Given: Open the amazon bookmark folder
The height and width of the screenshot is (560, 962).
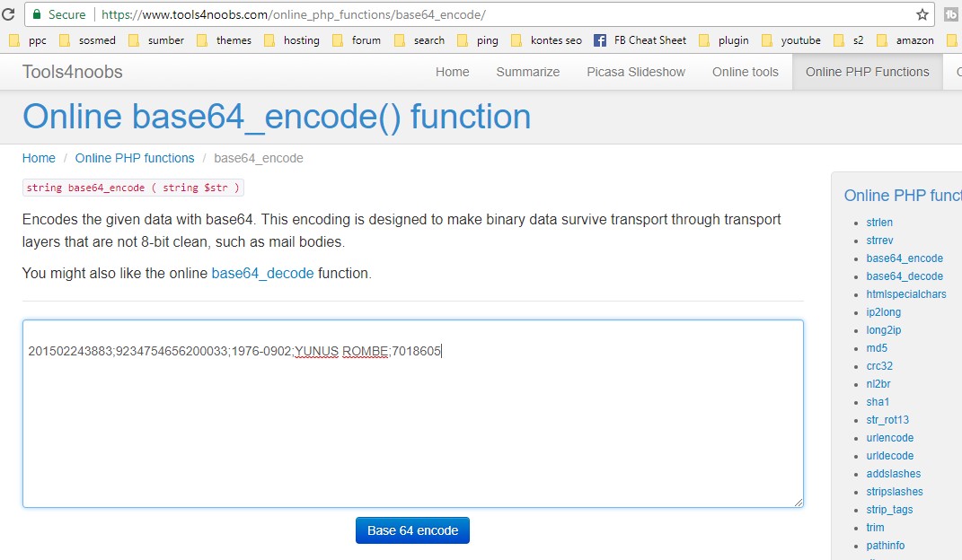Looking at the screenshot, I should pos(905,40).
